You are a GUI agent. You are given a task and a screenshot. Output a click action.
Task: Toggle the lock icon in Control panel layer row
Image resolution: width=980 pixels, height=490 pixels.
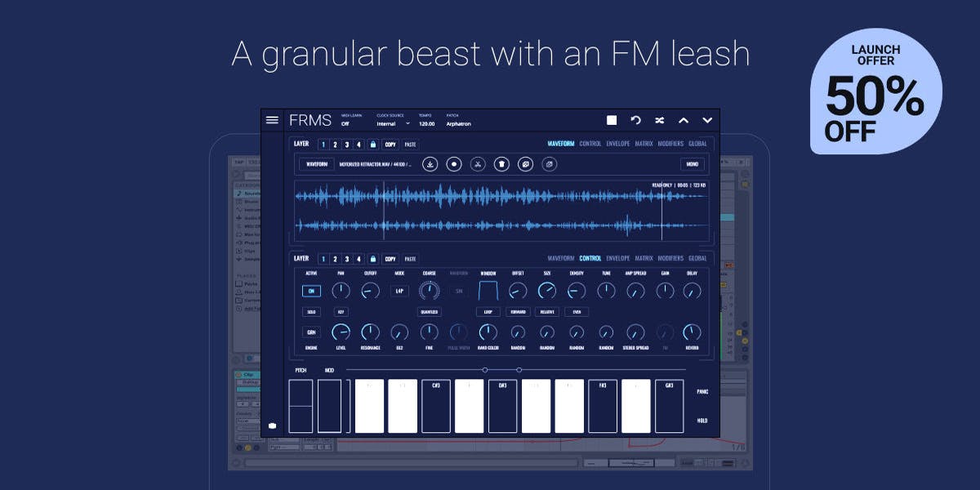click(372, 259)
